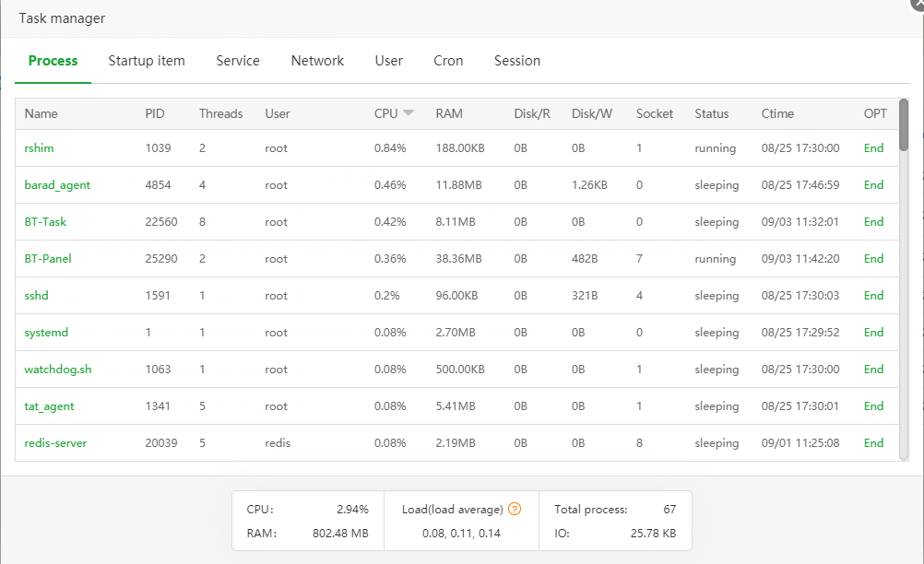This screenshot has height=564, width=924.
Task: Open the tat_agent process link
Action: 49,406
